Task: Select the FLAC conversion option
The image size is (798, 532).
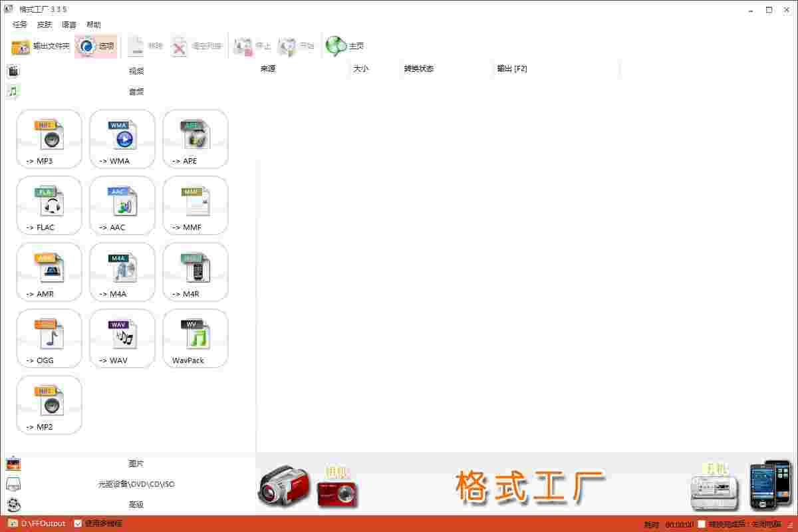Action: pos(49,205)
